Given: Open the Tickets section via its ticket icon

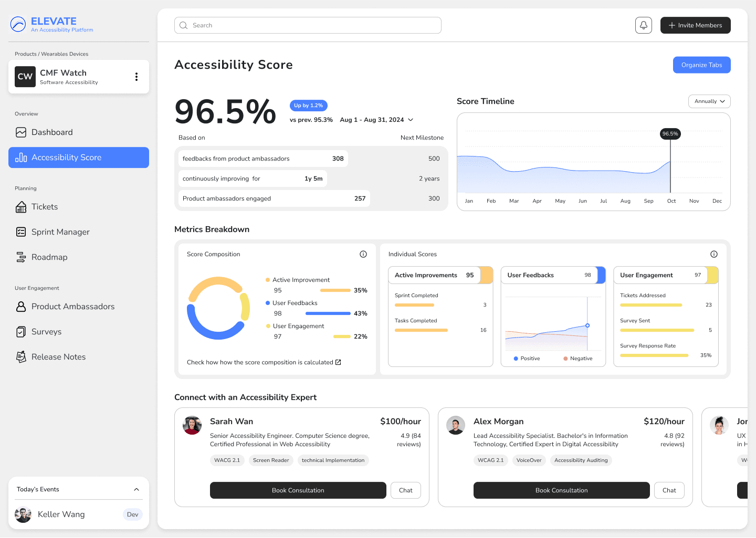Looking at the screenshot, I should pos(21,207).
